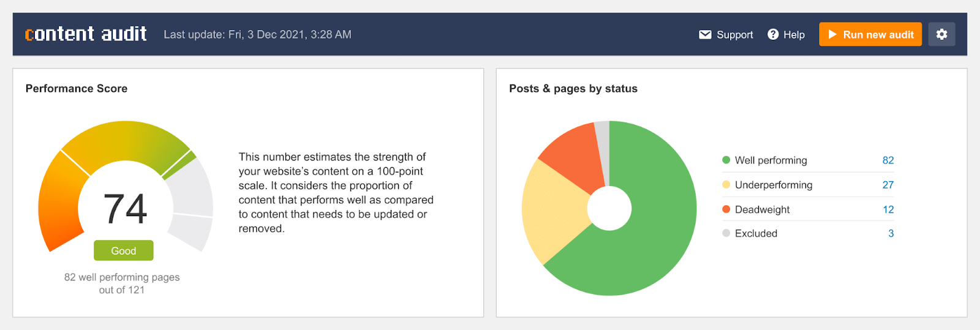Screen dimensions: 980x330
Task: Open the 27 underperforming pages count
Action: 888,185
